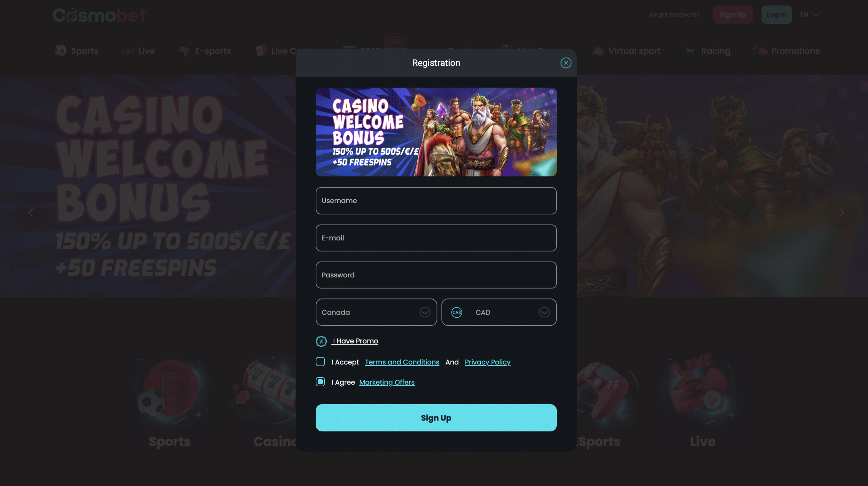The image size is (868, 486).
Task: Expand the Canada country dropdown
Action: (425, 312)
